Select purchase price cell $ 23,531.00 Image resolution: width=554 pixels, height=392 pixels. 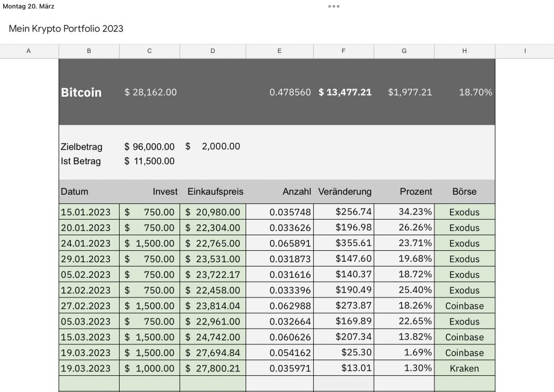click(x=213, y=258)
